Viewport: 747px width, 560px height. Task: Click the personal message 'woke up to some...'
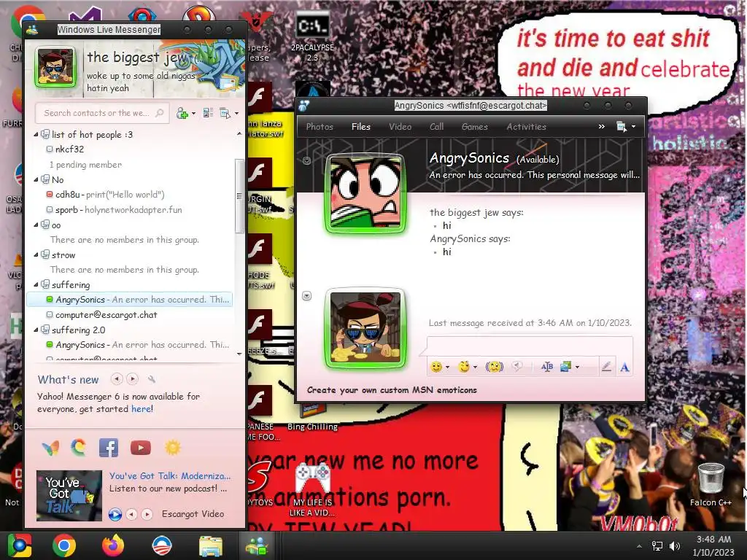pyautogui.click(x=141, y=82)
